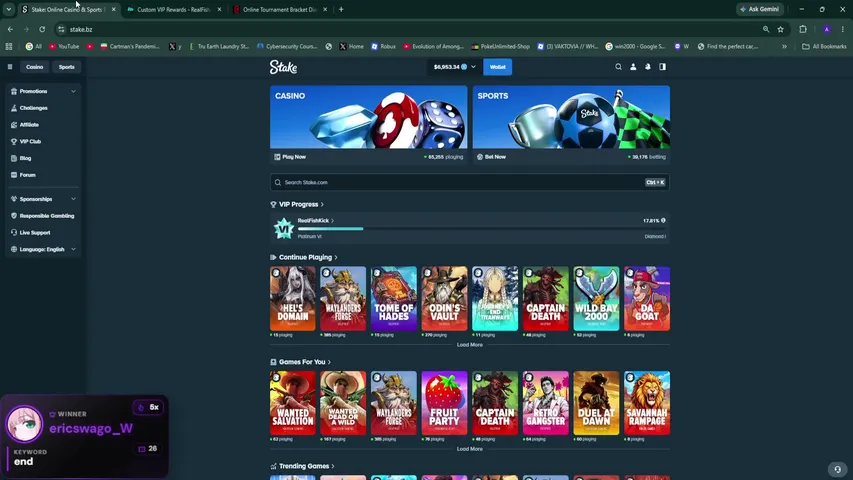853x480 pixels.
Task: Open the Language: English dropdown
Action: [x=43, y=249]
